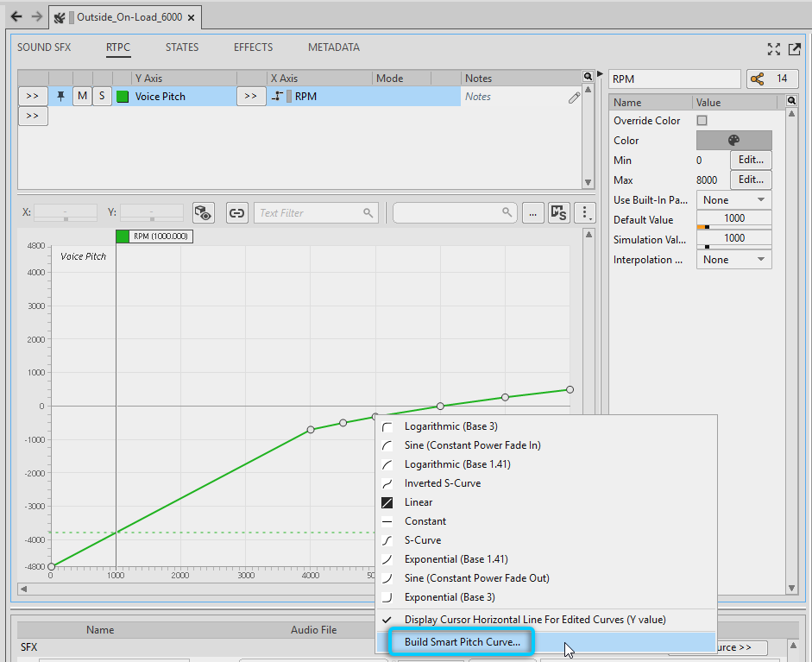Click the link curves icon
This screenshot has height=662, width=812.
click(236, 213)
